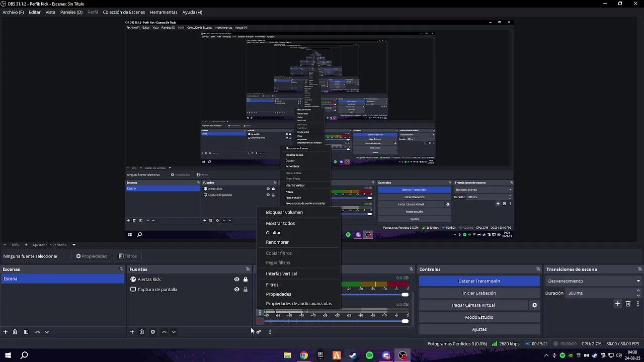
Task: Click Iniciar Grabación button
Action: [479, 293]
